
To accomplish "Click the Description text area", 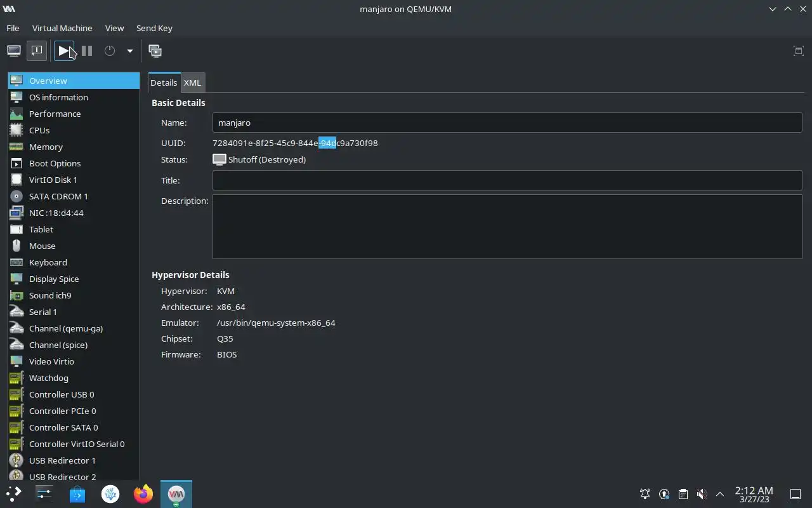I will (x=507, y=227).
